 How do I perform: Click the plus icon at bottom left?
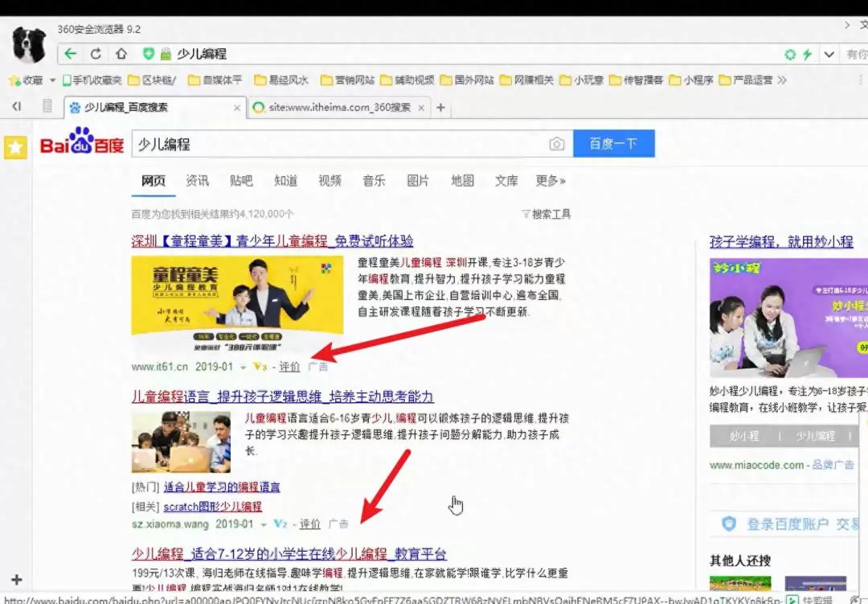click(17, 580)
